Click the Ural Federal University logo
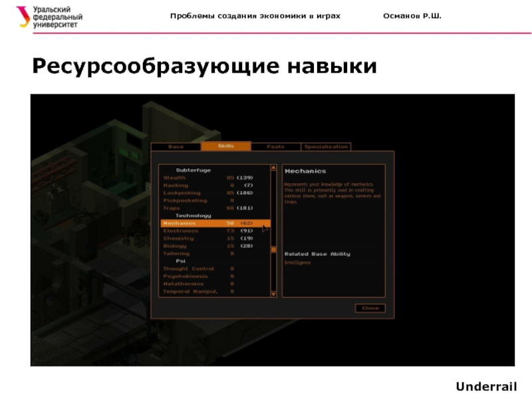Image resolution: width=532 pixels, height=399 pixels. 49,17
